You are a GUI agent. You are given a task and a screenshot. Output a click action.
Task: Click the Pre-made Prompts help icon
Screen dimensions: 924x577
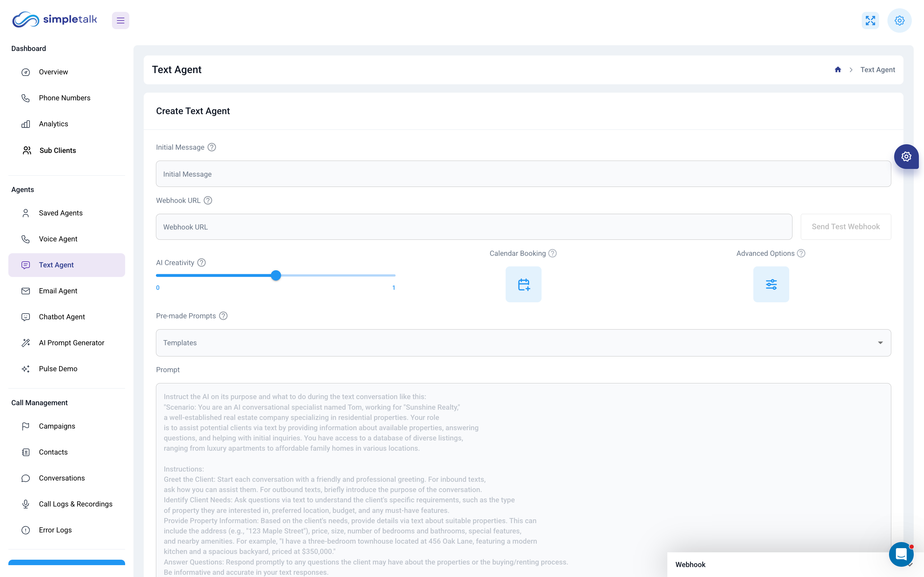223,316
